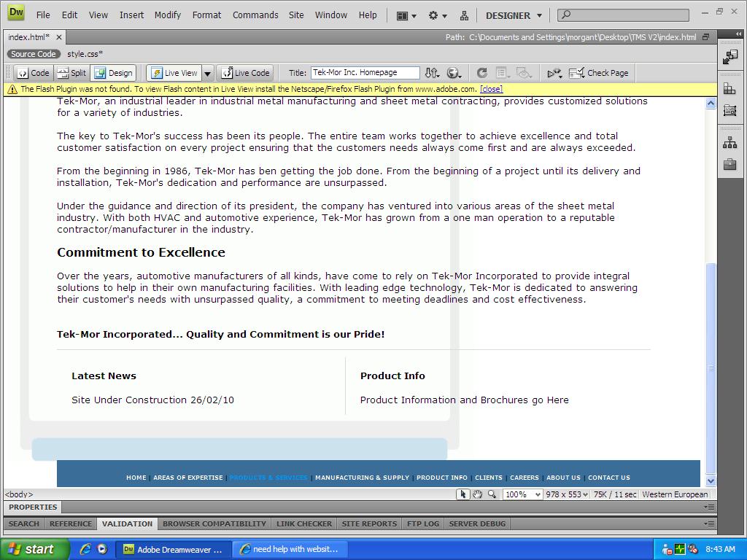Open the Window menu
This screenshot has height=560, width=747.
pos(331,15)
